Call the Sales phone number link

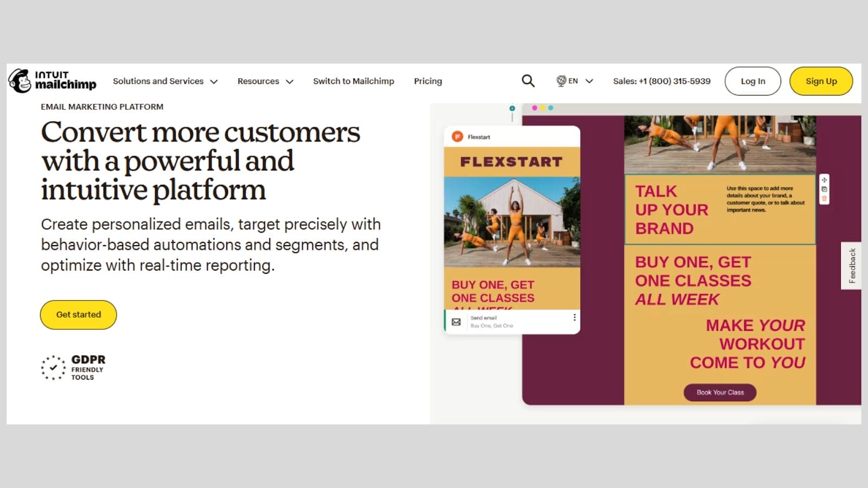pos(662,81)
